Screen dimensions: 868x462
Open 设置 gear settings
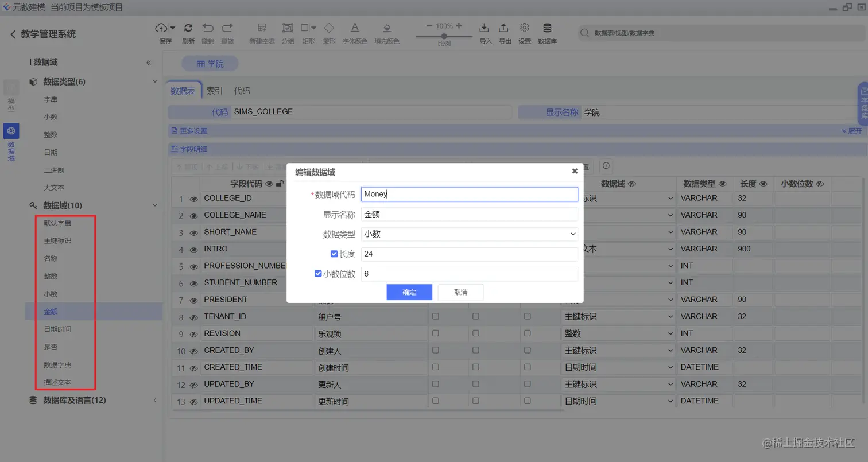coord(524,28)
